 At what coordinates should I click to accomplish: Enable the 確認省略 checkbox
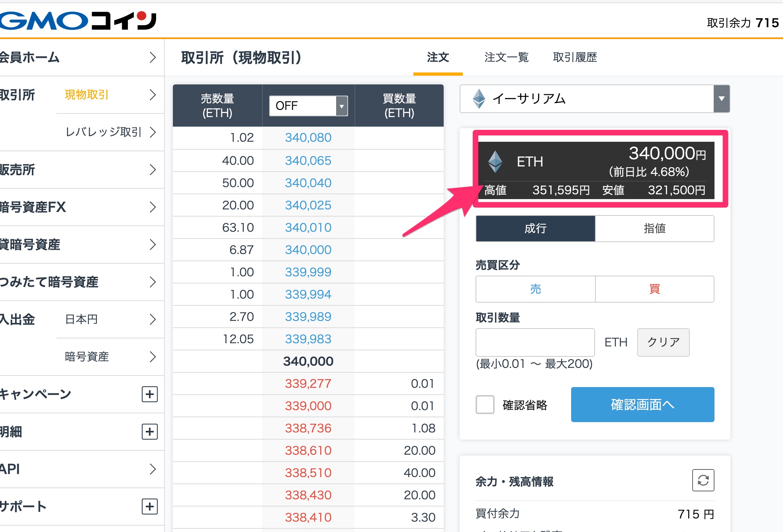coord(485,405)
